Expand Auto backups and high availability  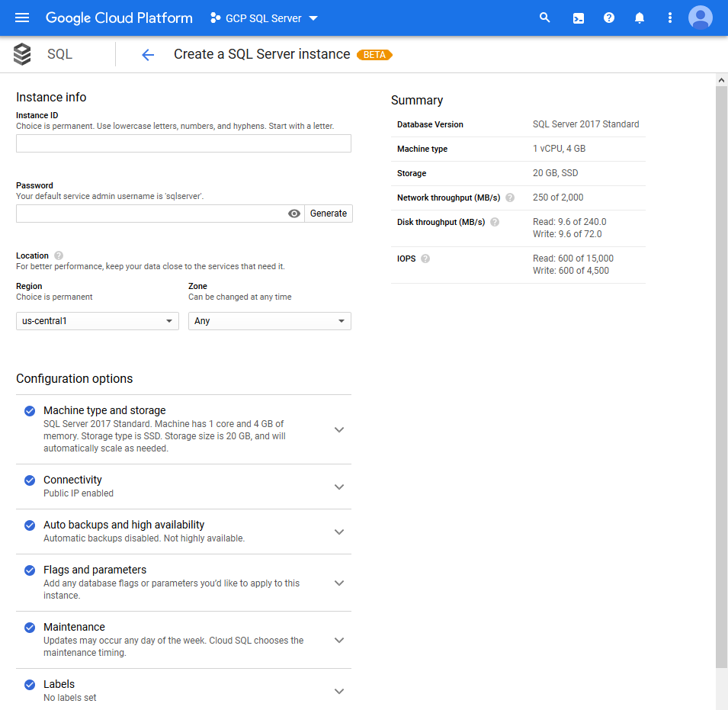coord(339,532)
